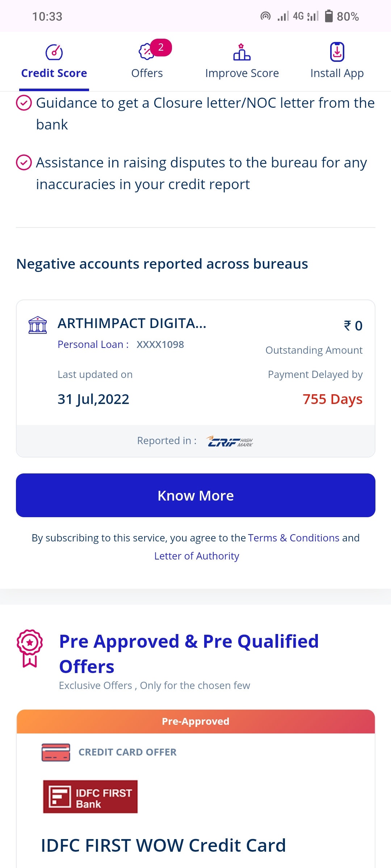This screenshot has width=391, height=868.
Task: Open the Letter of Authority link
Action: click(x=197, y=556)
